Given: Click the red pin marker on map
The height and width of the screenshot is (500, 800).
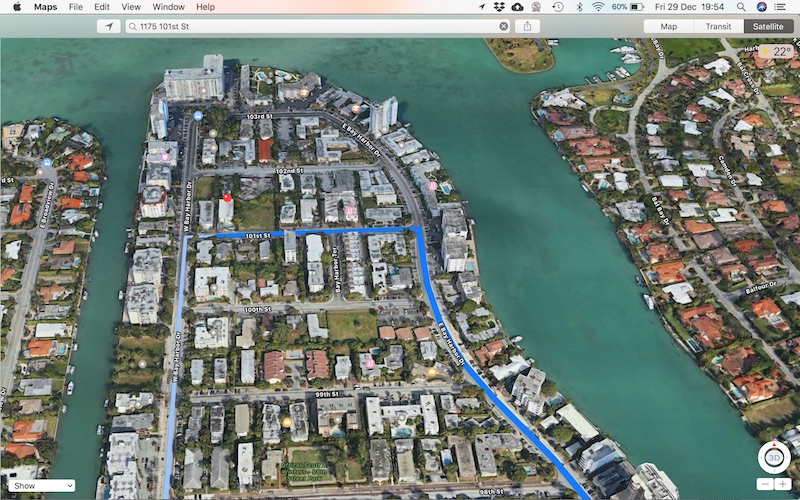Looking at the screenshot, I should 227,197.
